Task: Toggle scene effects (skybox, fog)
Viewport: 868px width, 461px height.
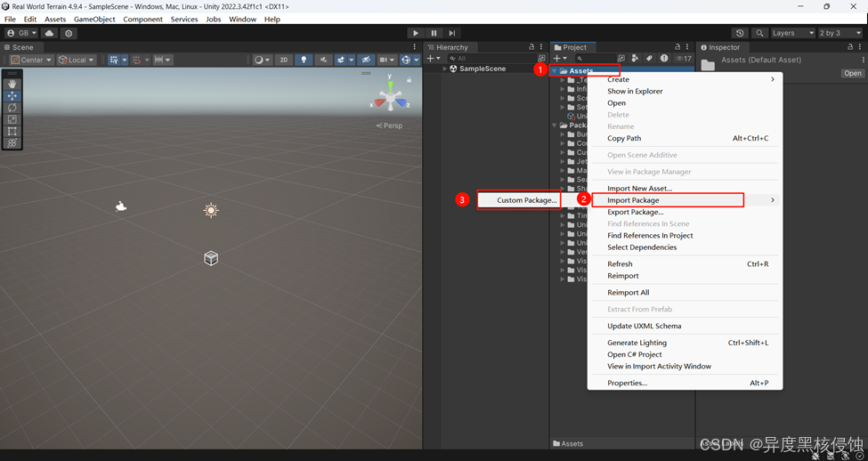Action: pos(341,60)
